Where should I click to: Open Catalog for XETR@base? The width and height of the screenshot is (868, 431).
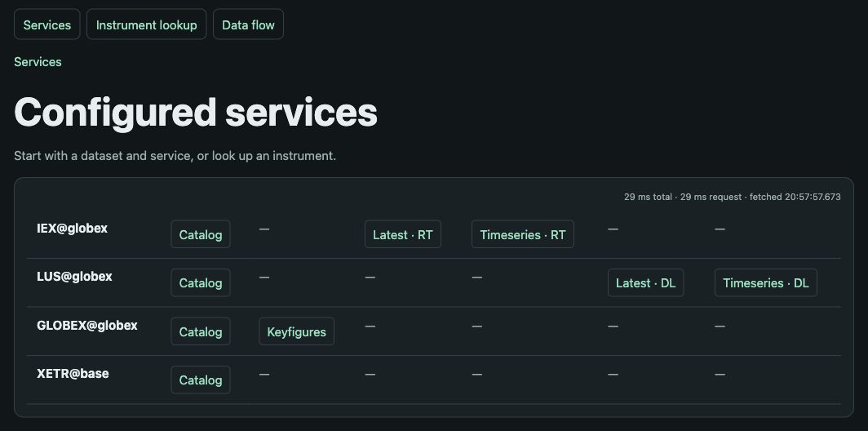pyautogui.click(x=201, y=380)
